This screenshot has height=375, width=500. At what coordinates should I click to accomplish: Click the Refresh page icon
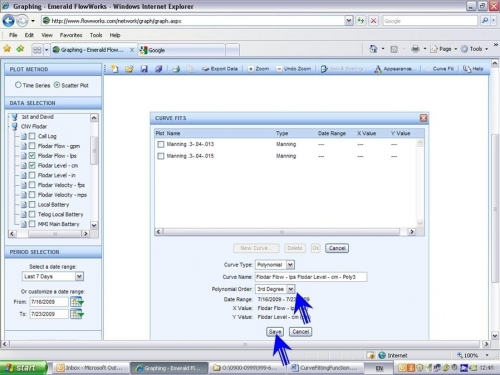tap(361, 21)
